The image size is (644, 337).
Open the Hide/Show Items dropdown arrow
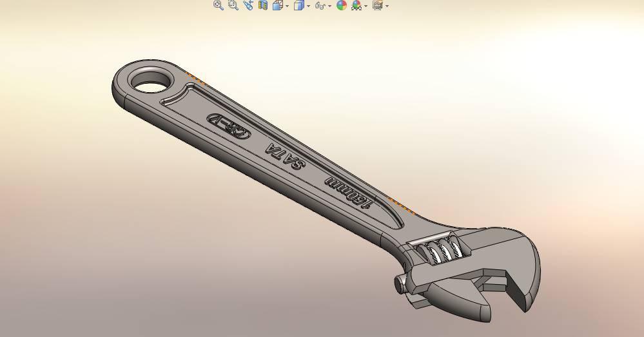330,6
